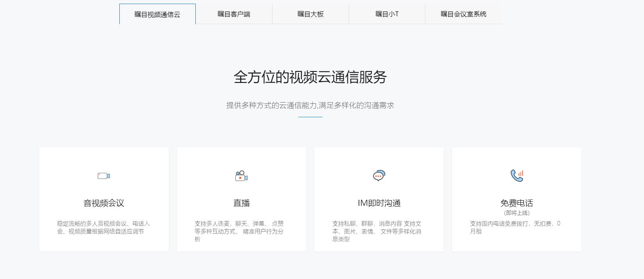The height and width of the screenshot is (279, 644).
Task: Click the IM description about 私聊、群聊
Action: (x=376, y=231)
